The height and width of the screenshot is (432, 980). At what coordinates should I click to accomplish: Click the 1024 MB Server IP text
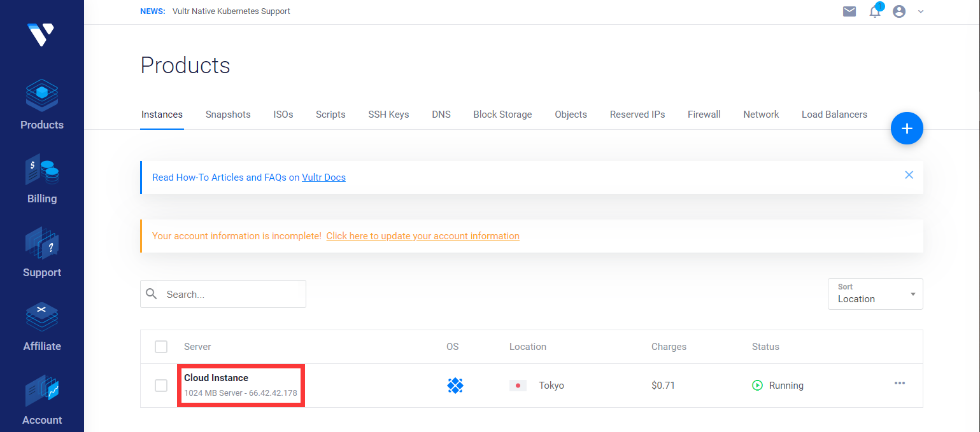[x=241, y=393]
